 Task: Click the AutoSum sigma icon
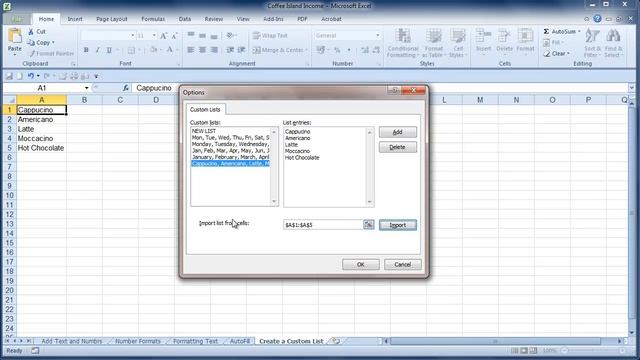click(x=547, y=31)
